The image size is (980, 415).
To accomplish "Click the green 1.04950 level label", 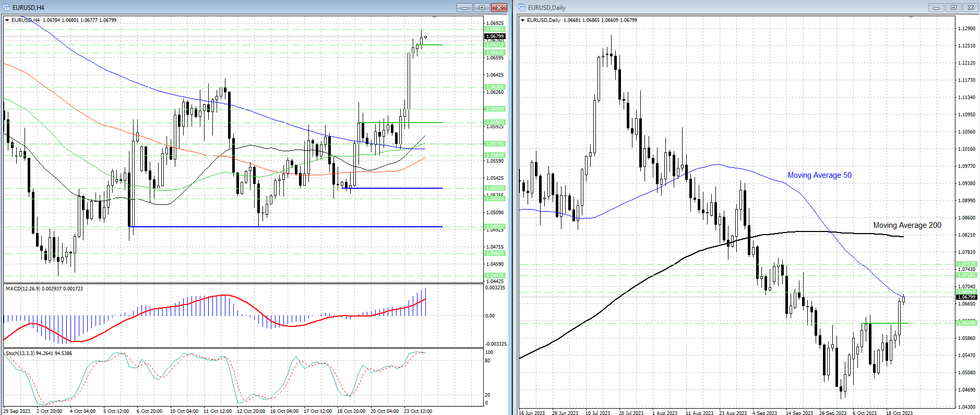I will [x=495, y=227].
